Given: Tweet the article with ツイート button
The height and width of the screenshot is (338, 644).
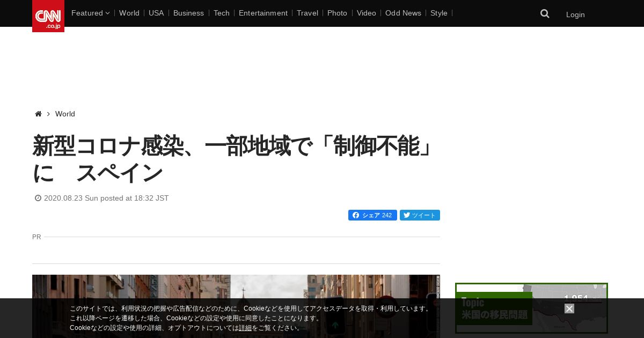Looking at the screenshot, I should (x=420, y=215).
